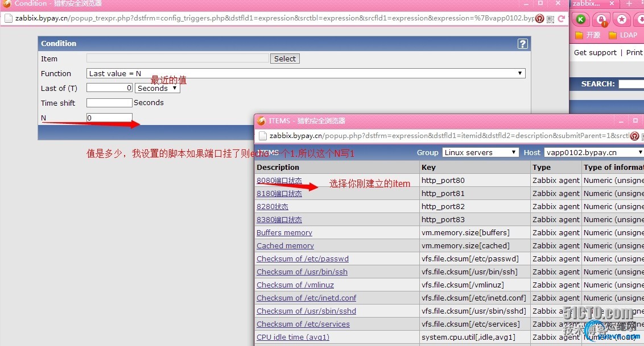The height and width of the screenshot is (346, 644).
Task: Focus the Item text field
Action: [x=177, y=58]
